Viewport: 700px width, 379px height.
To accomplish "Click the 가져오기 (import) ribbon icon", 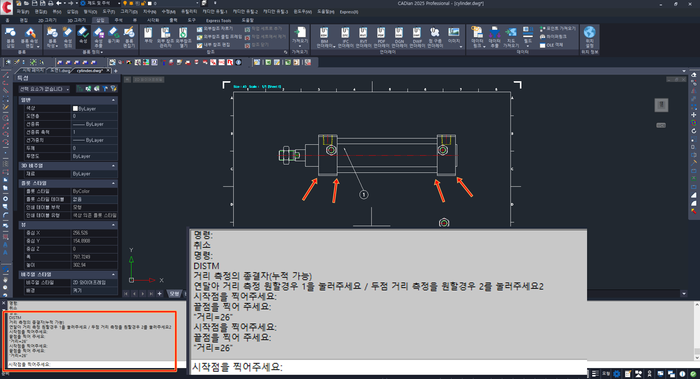I will pos(300,35).
